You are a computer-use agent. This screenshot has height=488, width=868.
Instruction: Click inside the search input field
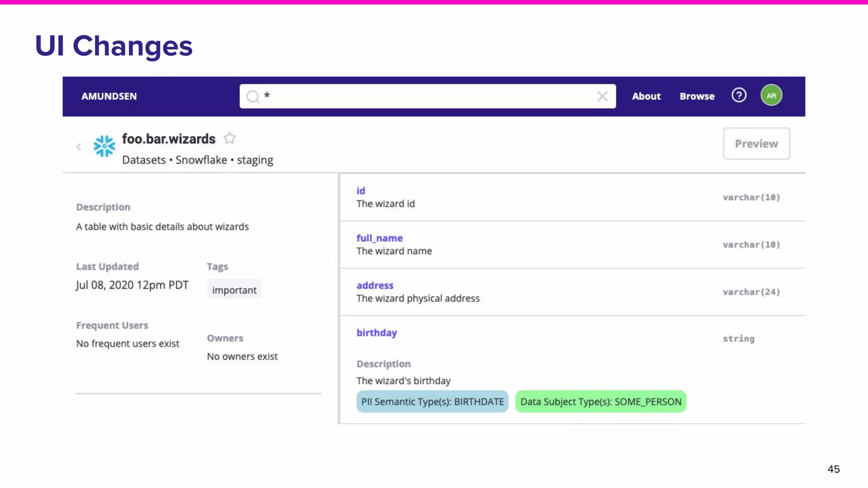[424, 96]
